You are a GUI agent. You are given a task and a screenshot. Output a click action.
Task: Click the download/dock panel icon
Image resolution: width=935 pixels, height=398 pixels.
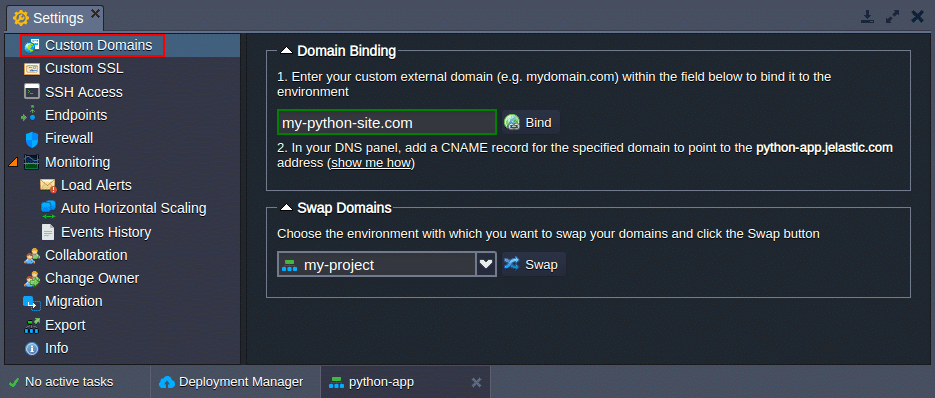point(867,17)
